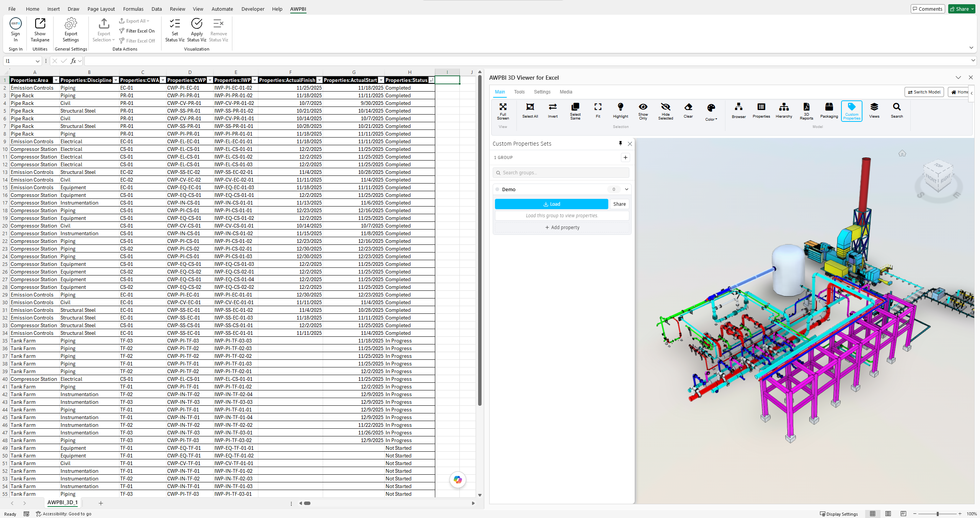Click the Fit view icon
The height and width of the screenshot is (518, 980).
point(598,107)
